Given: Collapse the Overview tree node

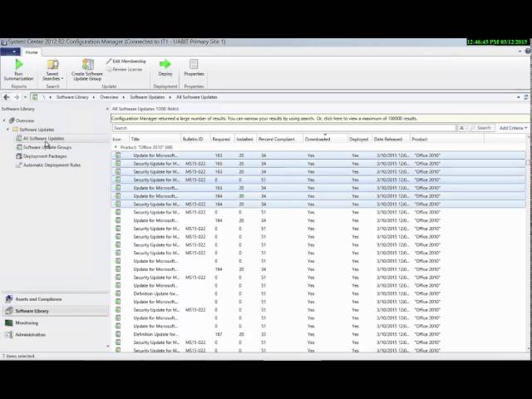Looking at the screenshot, I should tap(4, 121).
